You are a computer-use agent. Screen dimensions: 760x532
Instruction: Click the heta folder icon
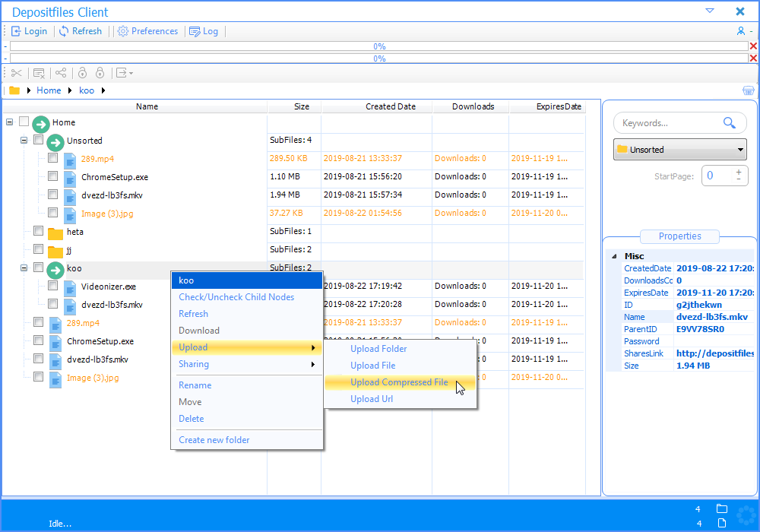tap(55, 233)
